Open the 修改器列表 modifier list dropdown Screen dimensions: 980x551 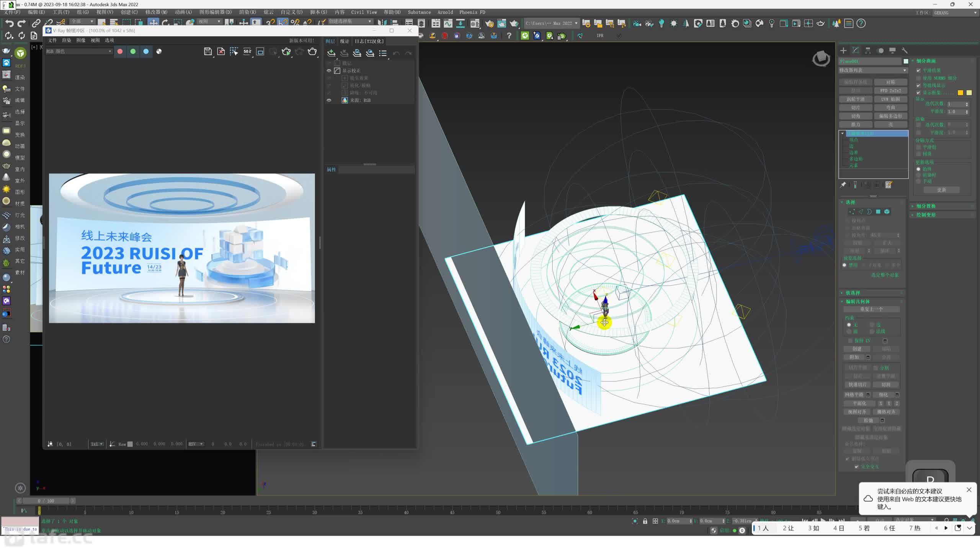873,70
